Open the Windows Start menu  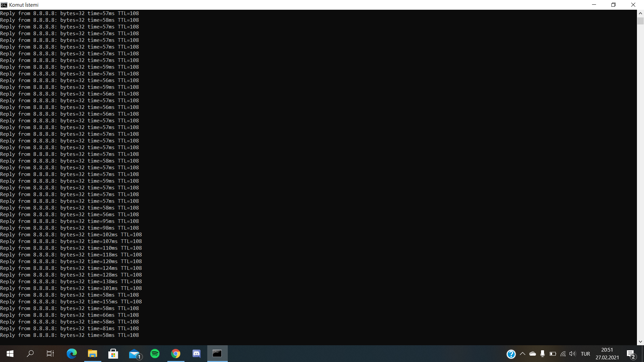click(10, 354)
